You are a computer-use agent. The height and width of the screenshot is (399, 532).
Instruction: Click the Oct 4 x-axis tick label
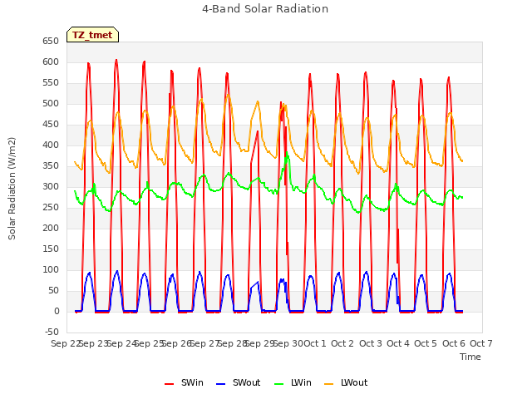(398, 343)
